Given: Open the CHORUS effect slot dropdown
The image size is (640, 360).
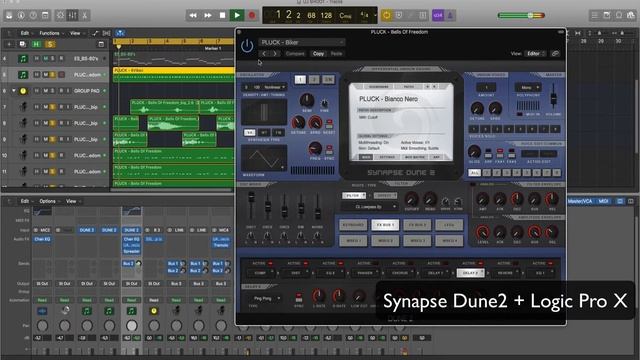Looking at the screenshot, I should 401,273.
